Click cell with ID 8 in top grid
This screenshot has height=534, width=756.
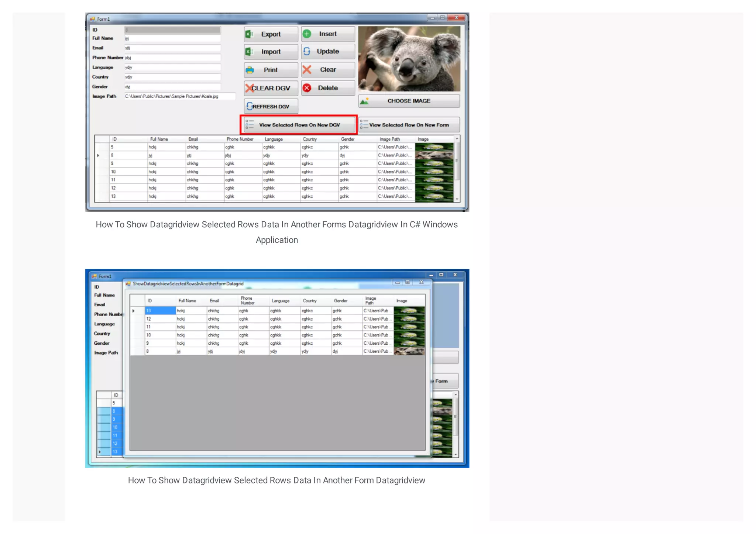[128, 155]
